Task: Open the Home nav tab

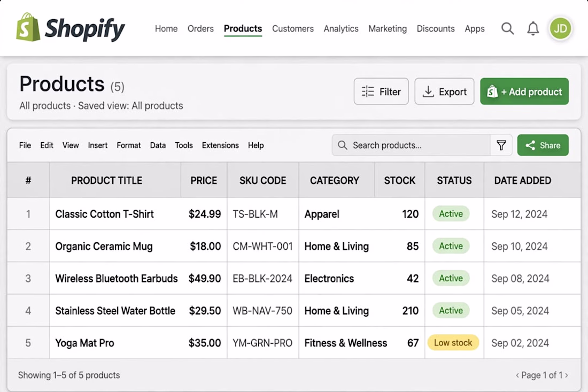Action: [166, 28]
